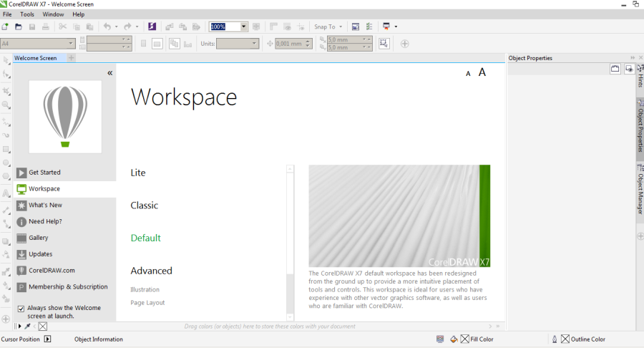Uncheck Always show the Welcome screen at launch
Viewport: 644px width, 348px height.
click(x=21, y=308)
